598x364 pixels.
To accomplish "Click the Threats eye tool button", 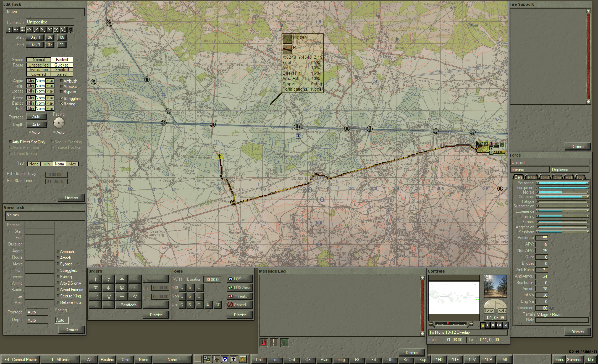I will point(240,296).
